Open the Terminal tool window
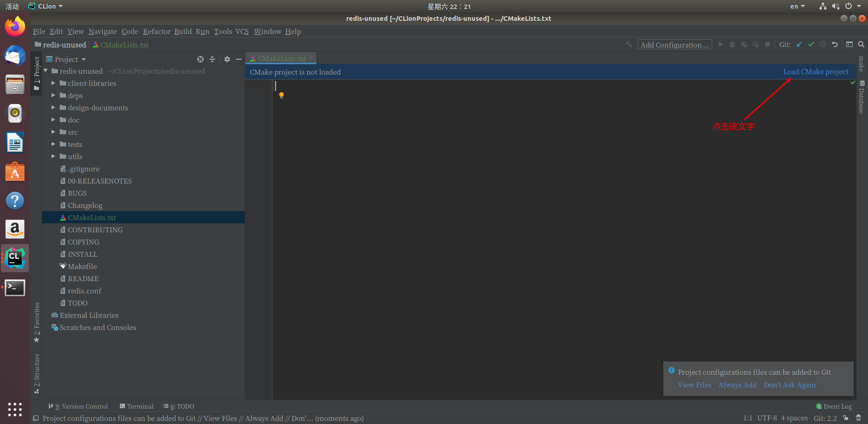Viewport: 868px width, 424px height. click(137, 406)
